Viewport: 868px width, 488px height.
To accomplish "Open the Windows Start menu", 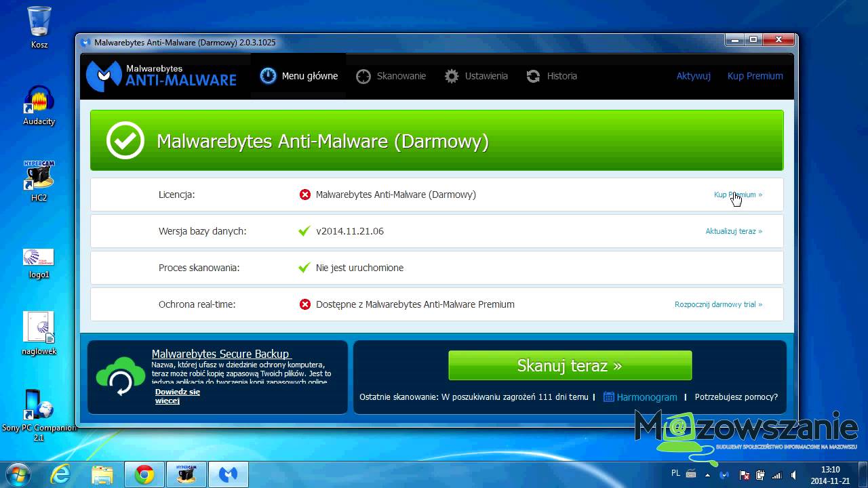I will point(17,474).
